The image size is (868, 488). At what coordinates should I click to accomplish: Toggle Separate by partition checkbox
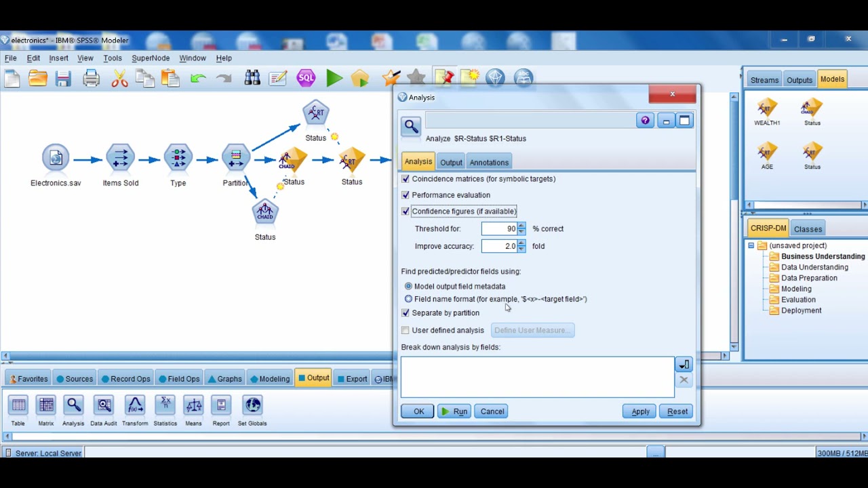[x=406, y=313]
